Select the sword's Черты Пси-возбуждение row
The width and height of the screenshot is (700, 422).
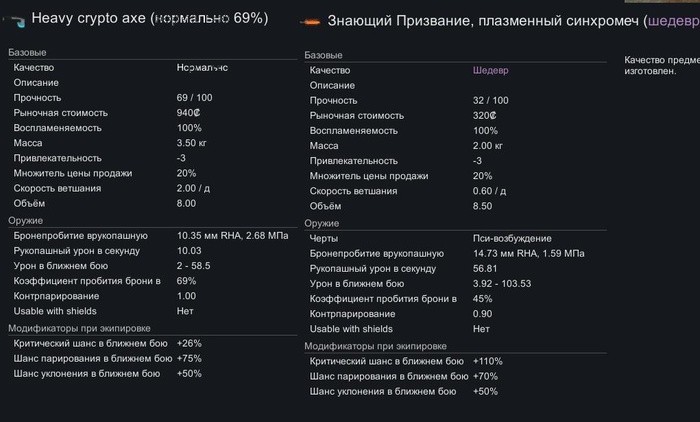coord(450,239)
